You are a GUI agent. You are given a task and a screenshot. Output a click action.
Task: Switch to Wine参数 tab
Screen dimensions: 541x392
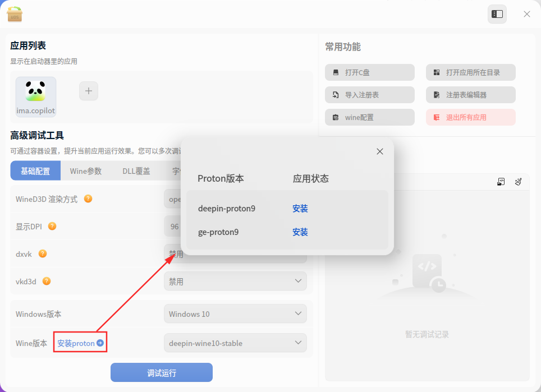(x=85, y=171)
